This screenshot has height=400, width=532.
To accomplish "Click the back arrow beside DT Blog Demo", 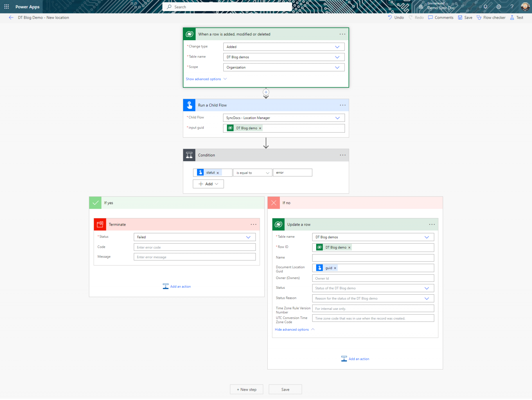I will 11,17.
